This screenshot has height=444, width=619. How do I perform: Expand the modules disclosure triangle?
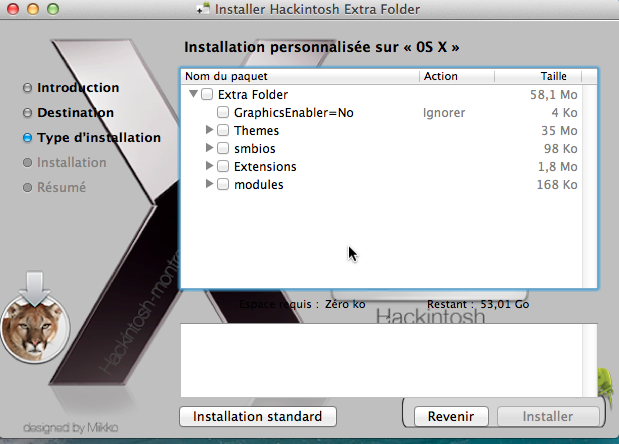[x=209, y=184]
